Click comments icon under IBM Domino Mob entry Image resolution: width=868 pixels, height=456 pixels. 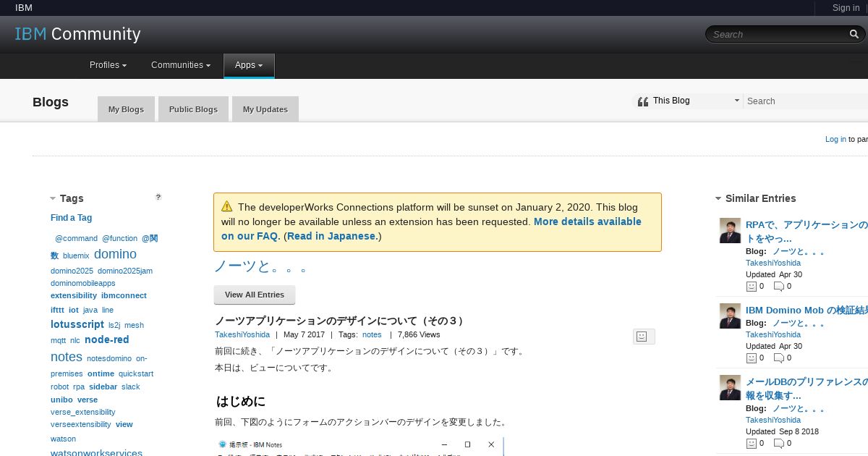[778, 358]
